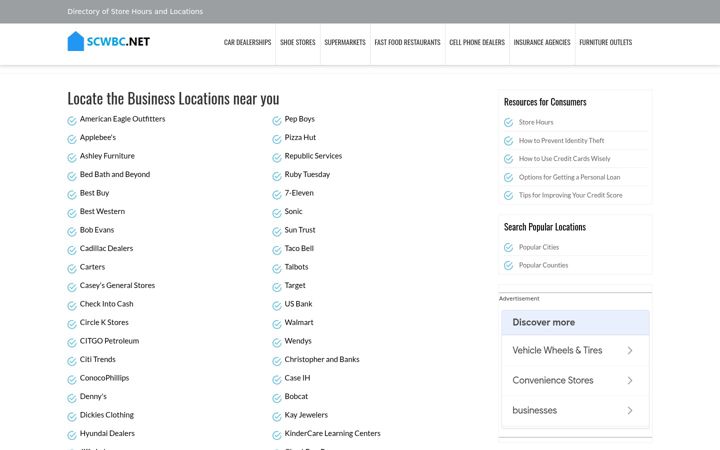
Task: Open the Best Western link
Action: (x=102, y=211)
